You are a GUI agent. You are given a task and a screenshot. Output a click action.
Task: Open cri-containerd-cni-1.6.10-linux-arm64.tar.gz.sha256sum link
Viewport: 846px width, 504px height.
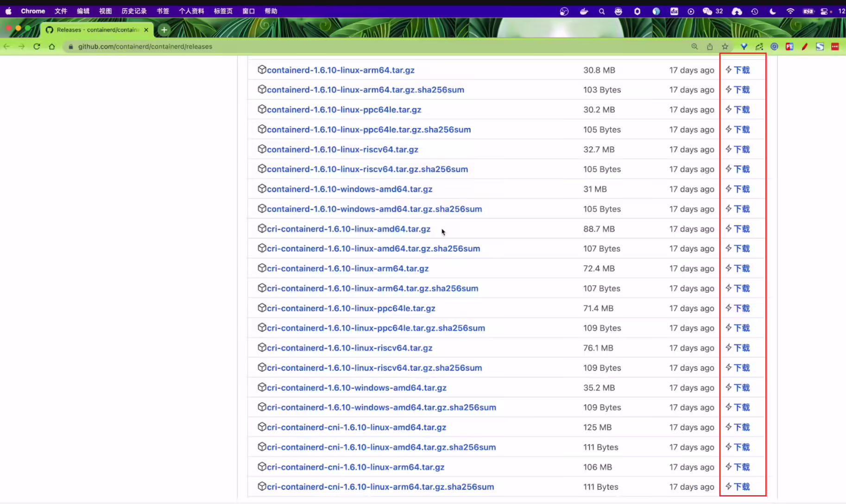pos(380,487)
